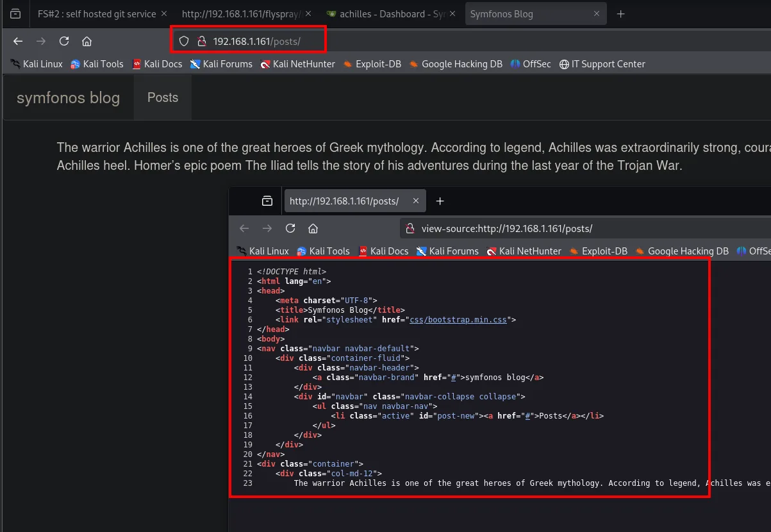Open IT Support Center bookmark
The height and width of the screenshot is (532, 771).
pyautogui.click(x=602, y=64)
